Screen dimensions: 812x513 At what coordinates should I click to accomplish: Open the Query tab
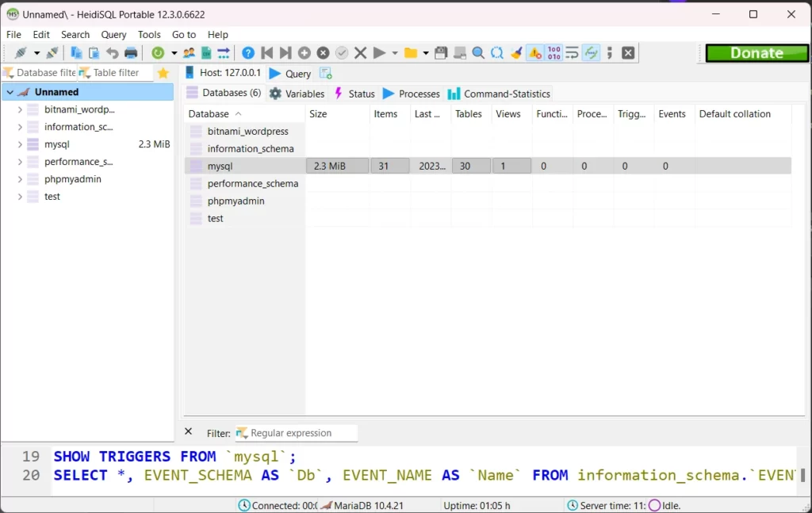point(290,74)
